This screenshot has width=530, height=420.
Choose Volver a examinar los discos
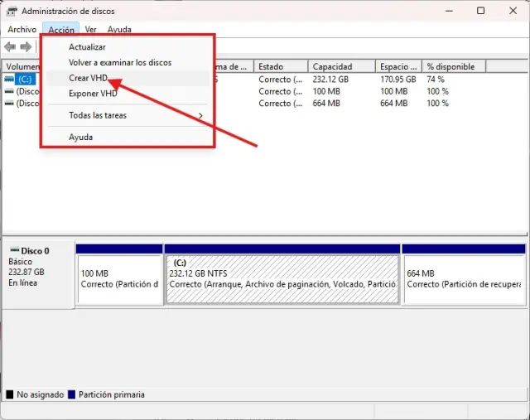pyautogui.click(x=120, y=63)
